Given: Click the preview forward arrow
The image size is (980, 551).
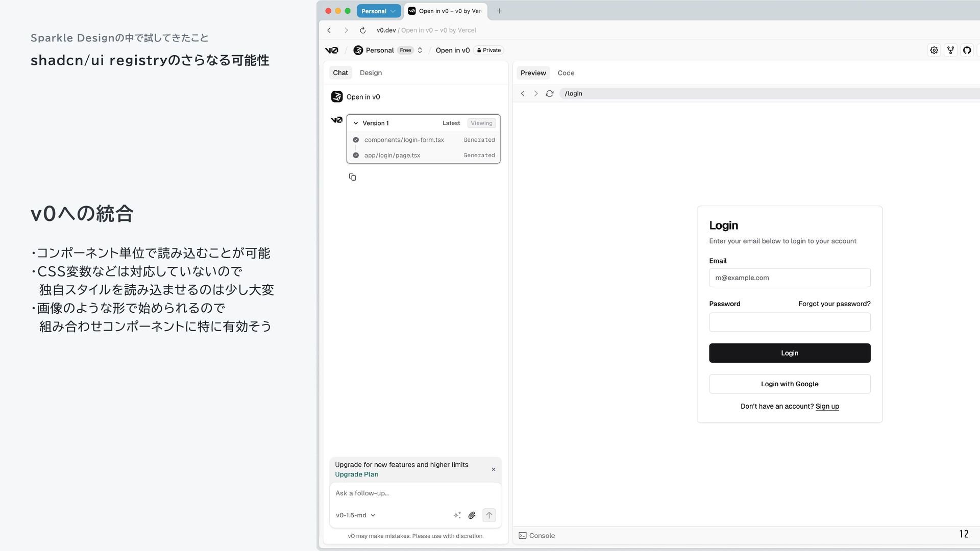Looking at the screenshot, I should pyautogui.click(x=536, y=93).
